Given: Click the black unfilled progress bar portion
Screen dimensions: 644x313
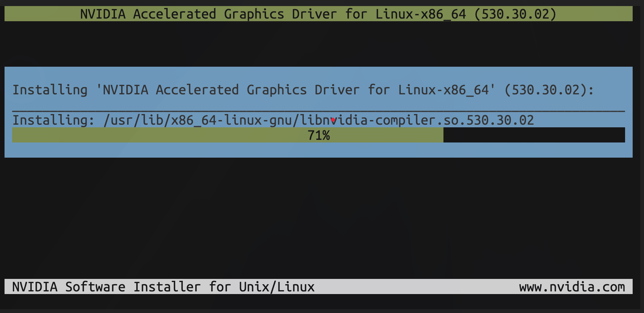Looking at the screenshot, I should pos(534,135).
